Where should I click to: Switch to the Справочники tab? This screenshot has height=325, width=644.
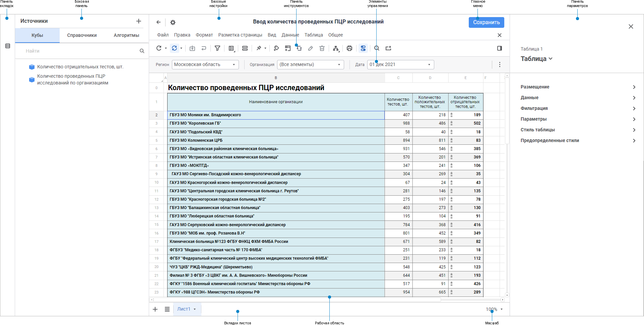[82, 35]
